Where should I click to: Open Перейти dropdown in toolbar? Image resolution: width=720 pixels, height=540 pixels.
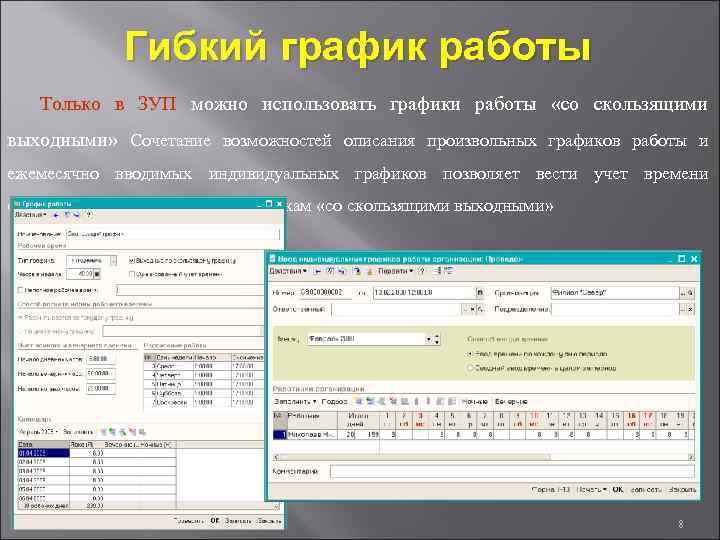click(x=395, y=271)
